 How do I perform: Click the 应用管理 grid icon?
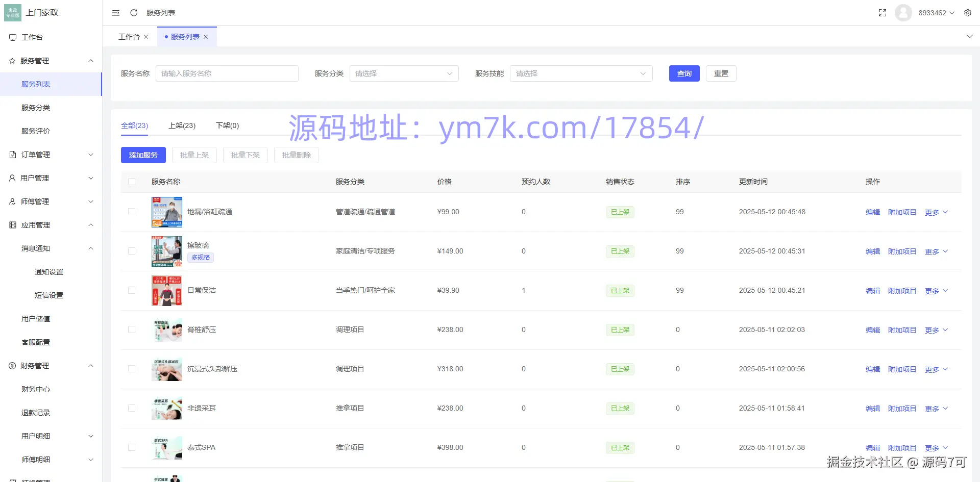coord(13,225)
